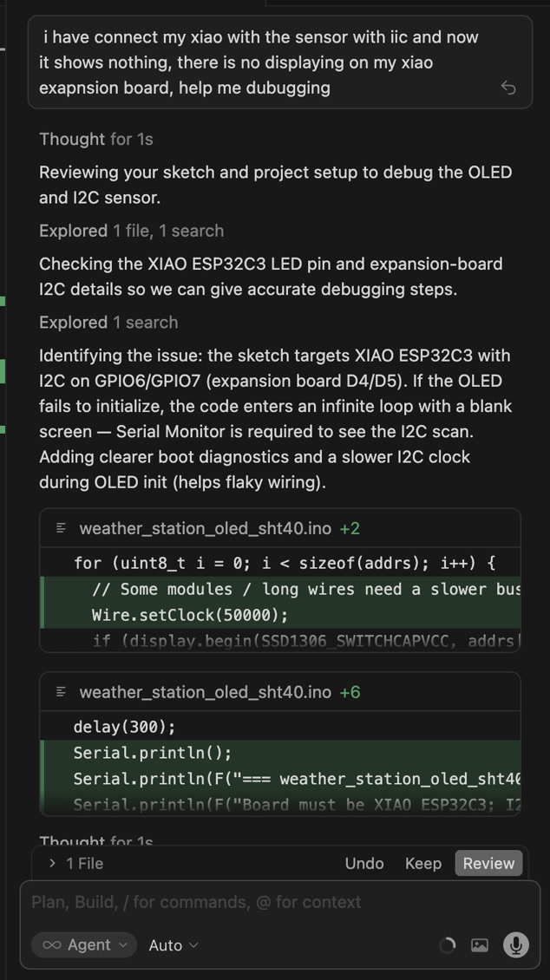Click the attach image icon
The height and width of the screenshot is (980, 550).
pos(480,944)
